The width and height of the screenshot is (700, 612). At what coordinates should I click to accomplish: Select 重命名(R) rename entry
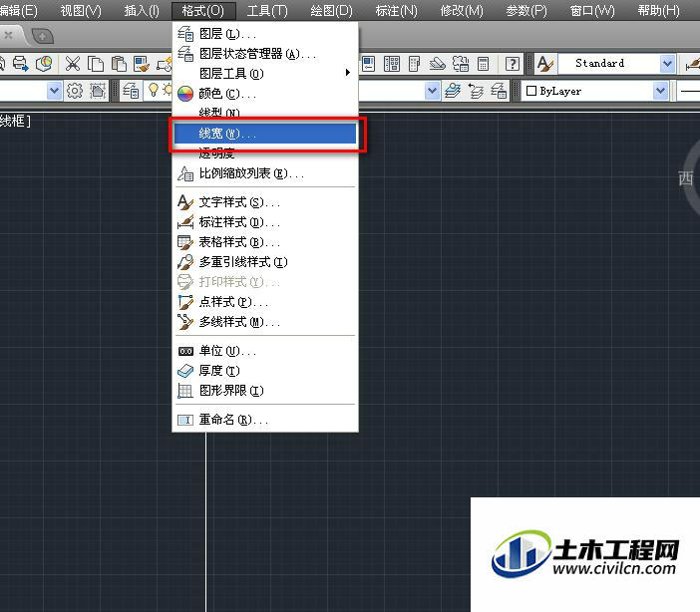point(265,420)
